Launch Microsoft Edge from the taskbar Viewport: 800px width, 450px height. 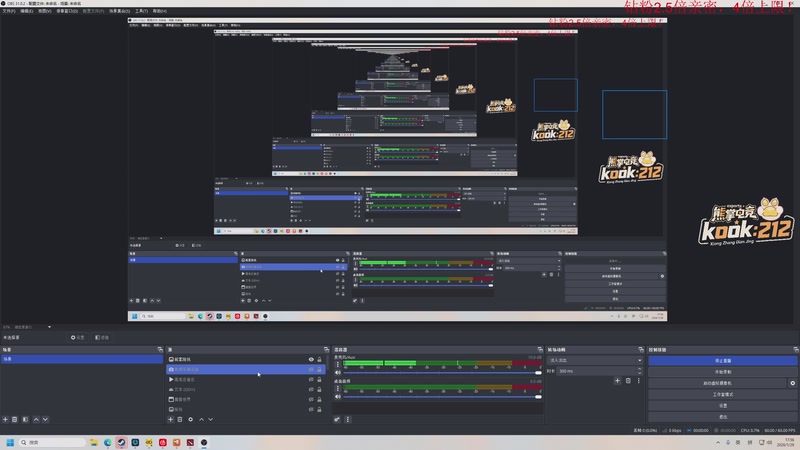(108, 442)
